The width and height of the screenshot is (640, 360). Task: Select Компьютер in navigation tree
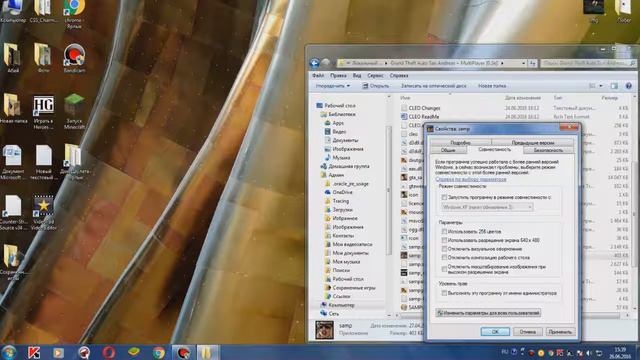coord(338,305)
